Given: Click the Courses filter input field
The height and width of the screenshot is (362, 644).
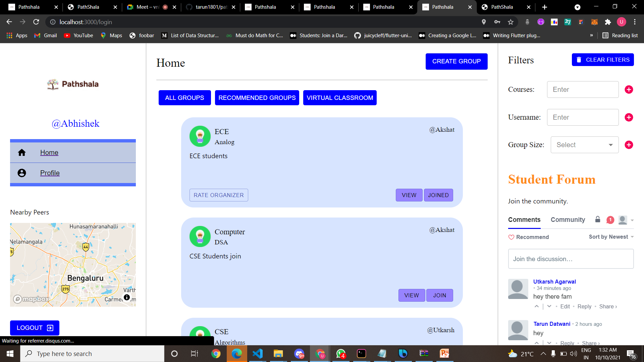Looking at the screenshot, I should pos(583,89).
